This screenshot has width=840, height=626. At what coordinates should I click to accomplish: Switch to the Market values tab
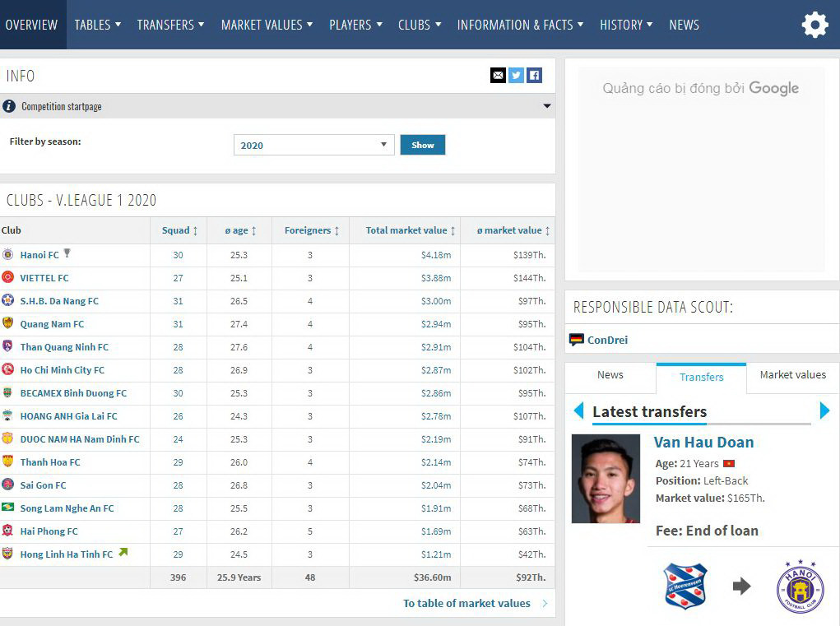791,375
